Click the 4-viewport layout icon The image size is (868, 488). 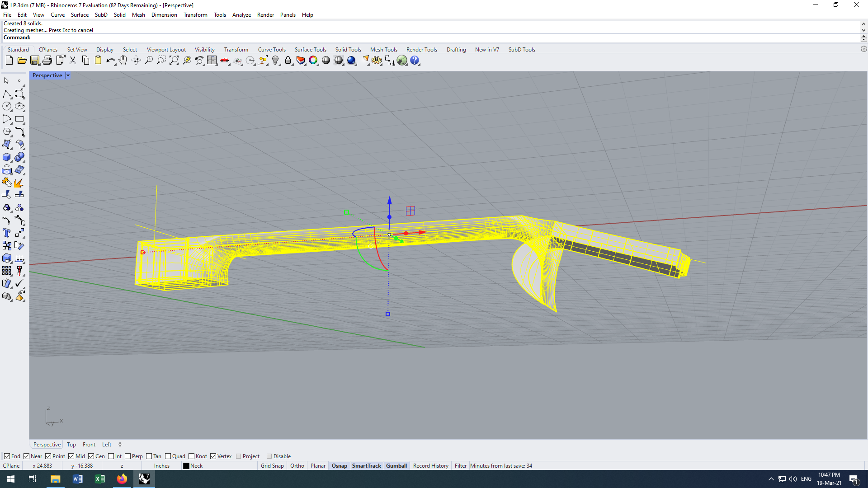tap(212, 61)
